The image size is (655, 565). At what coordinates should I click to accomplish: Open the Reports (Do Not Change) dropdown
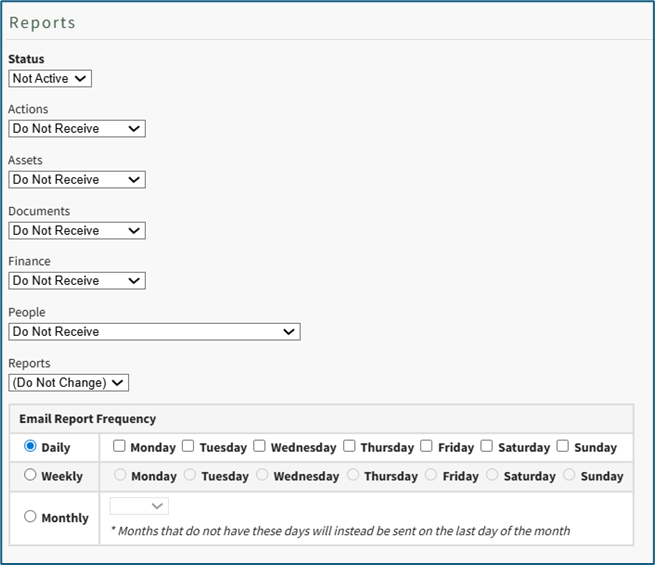(69, 383)
